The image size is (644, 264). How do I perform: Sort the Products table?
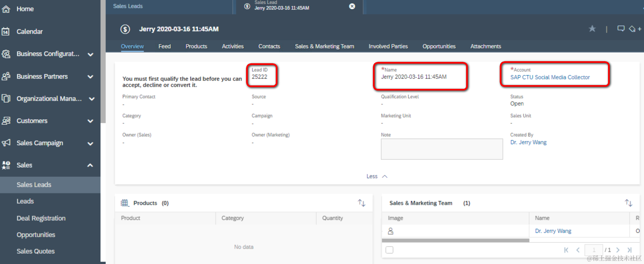(x=362, y=203)
